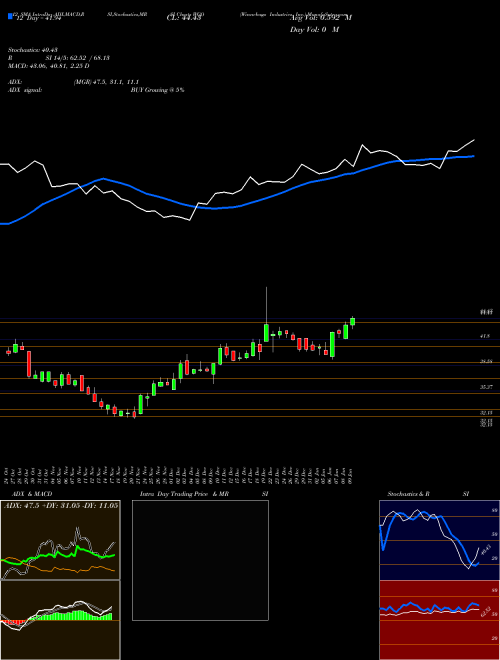The height and width of the screenshot is (660, 500).
Task: Open the MACD histogram panel
Action: pyautogui.click(x=60, y=620)
